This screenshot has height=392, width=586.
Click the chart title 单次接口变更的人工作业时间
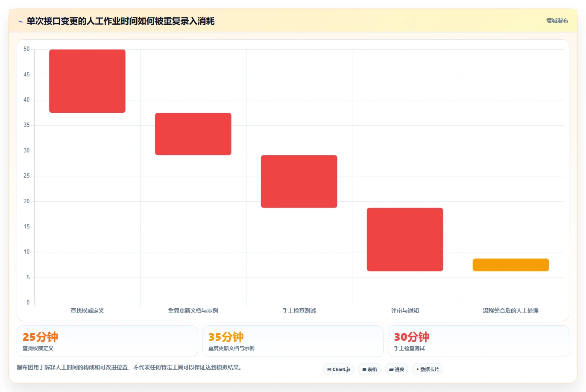(x=120, y=21)
